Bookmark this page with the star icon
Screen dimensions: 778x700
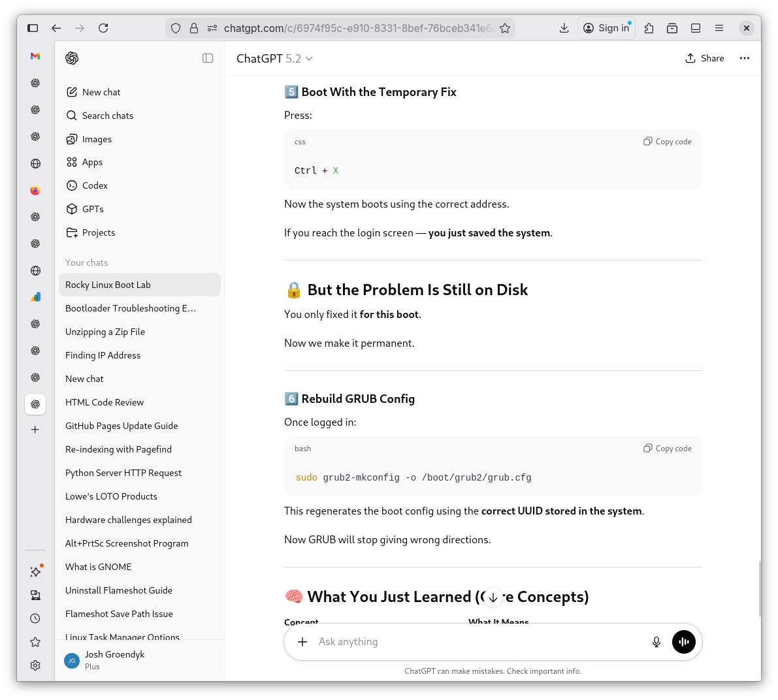[504, 28]
